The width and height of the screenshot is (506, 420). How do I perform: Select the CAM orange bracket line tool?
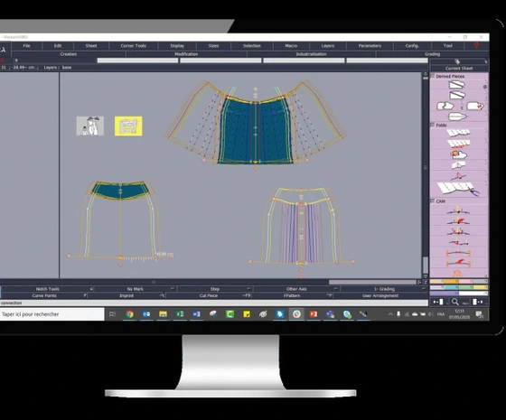tap(459, 253)
